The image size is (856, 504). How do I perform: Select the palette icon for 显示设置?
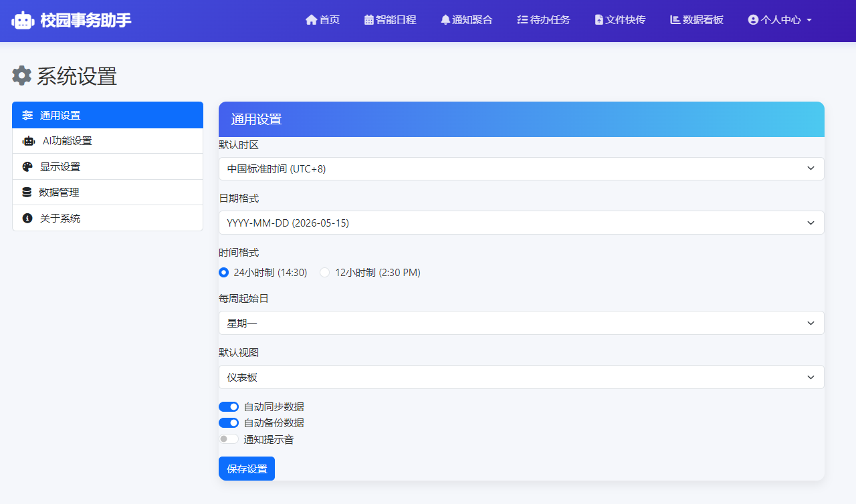coord(27,166)
